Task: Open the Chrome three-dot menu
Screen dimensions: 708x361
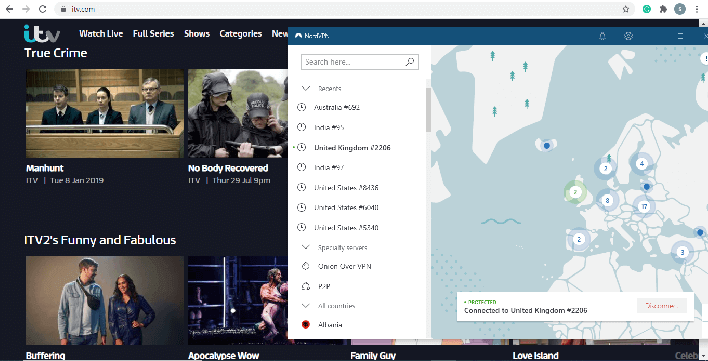Action: tap(698, 9)
